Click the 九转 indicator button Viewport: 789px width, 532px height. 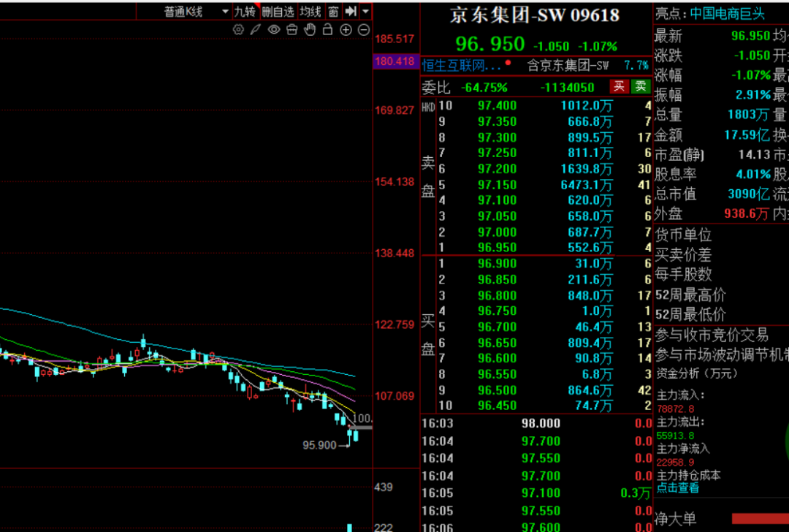click(245, 12)
